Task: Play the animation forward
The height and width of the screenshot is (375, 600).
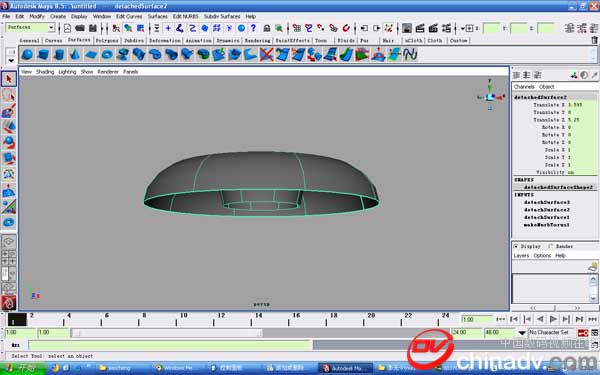Action: click(553, 319)
